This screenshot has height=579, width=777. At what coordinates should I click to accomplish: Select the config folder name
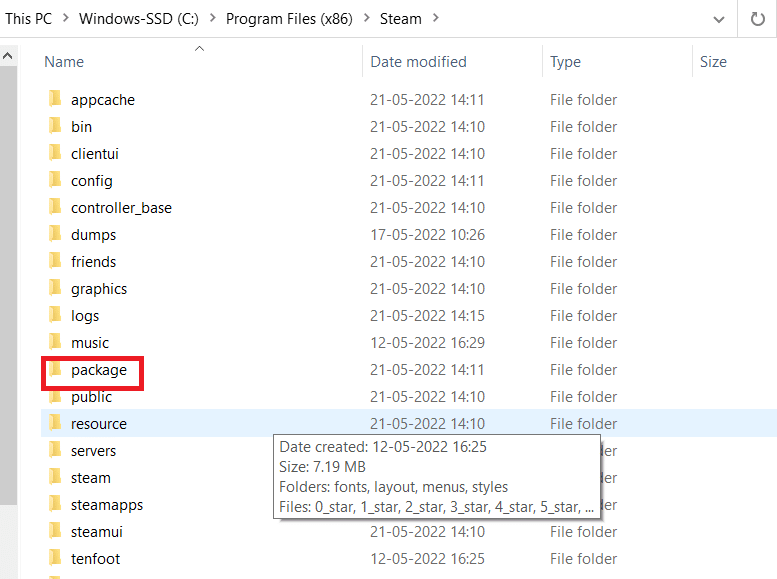[92, 181]
